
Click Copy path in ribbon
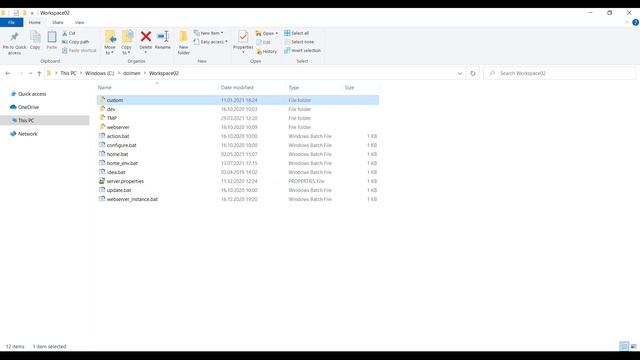click(76, 42)
